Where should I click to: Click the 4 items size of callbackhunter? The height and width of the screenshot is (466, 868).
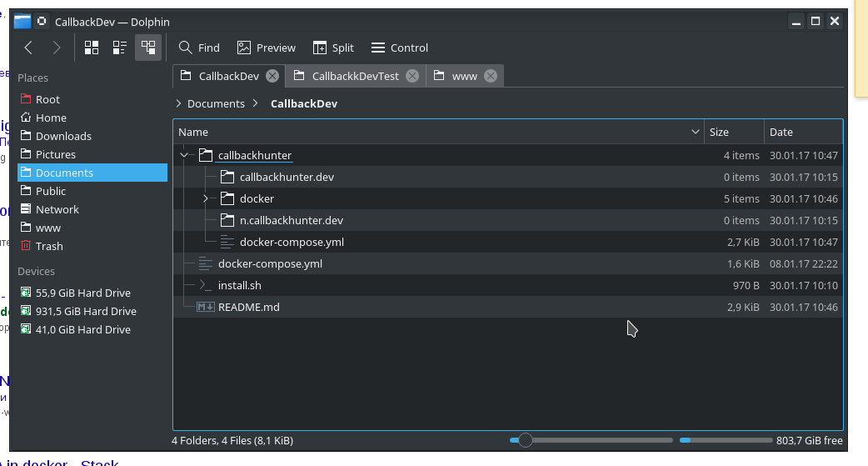[741, 155]
